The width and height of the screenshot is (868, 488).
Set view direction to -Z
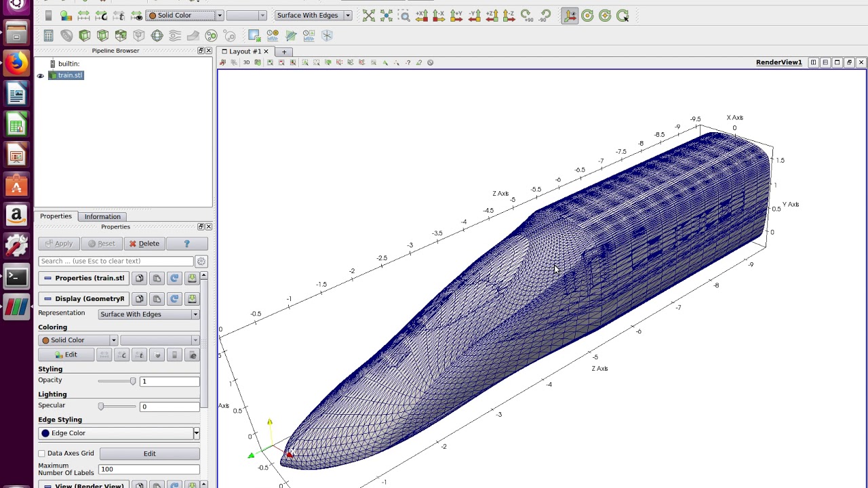(509, 15)
